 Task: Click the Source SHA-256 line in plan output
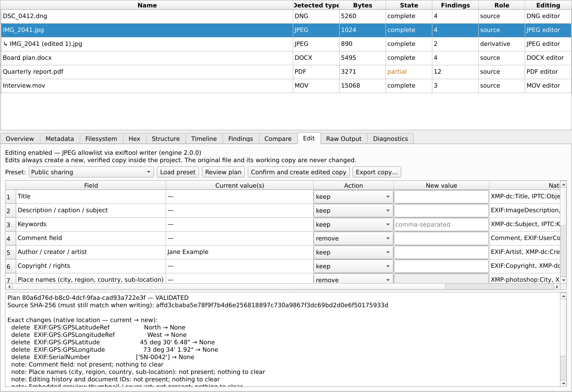[x=198, y=305]
